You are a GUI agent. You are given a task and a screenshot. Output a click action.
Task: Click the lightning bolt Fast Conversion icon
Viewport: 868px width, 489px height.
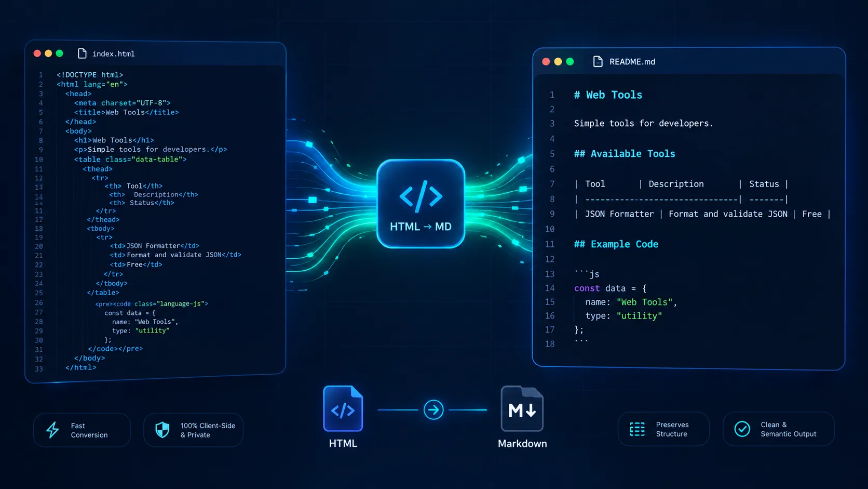pyautogui.click(x=52, y=430)
